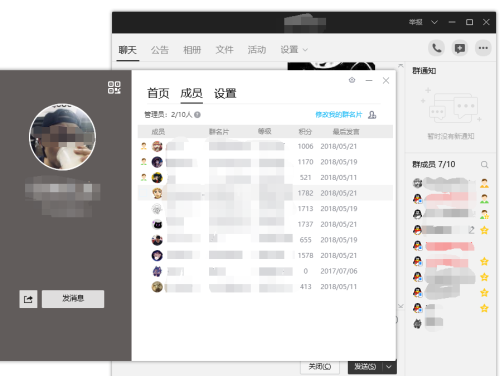Image resolution: width=500 pixels, height=376 pixels.
Task: Open the 首页 tab in member dialog
Action: click(158, 93)
